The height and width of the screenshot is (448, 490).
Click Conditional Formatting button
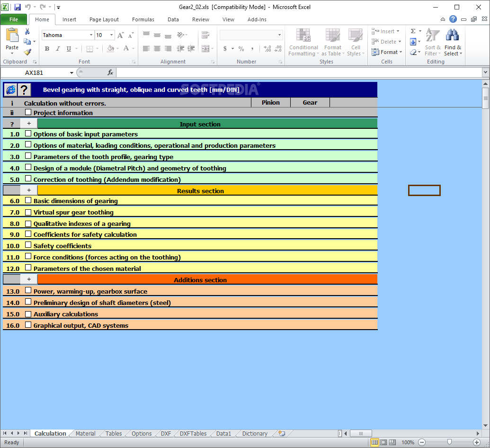[x=303, y=42]
